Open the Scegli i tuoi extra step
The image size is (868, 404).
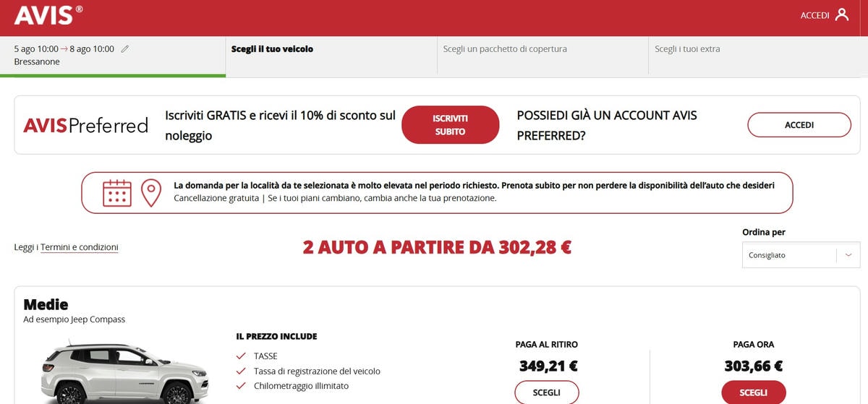click(x=687, y=49)
